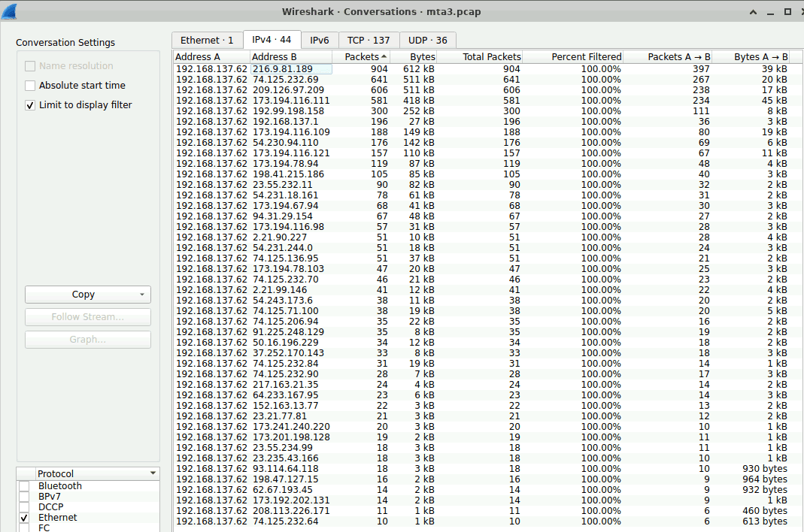
Task: Click the window shade up-arrow icon
Action: [753, 12]
